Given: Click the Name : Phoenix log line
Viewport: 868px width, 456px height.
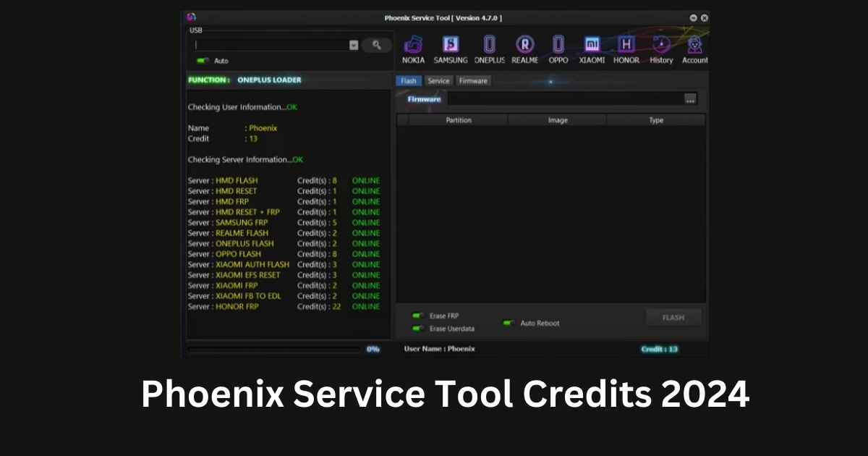Looking at the screenshot, I should [x=232, y=128].
